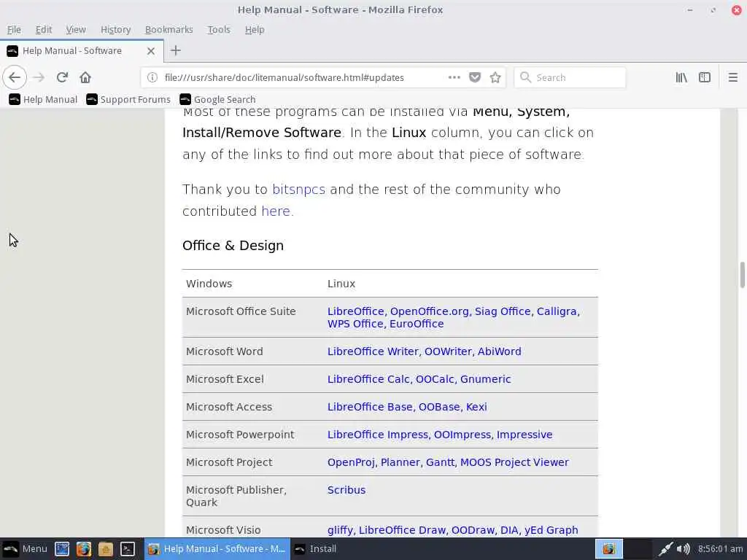Click the show desktop taskbar icon
Viewport: 747px width, 560px height.
point(62,549)
